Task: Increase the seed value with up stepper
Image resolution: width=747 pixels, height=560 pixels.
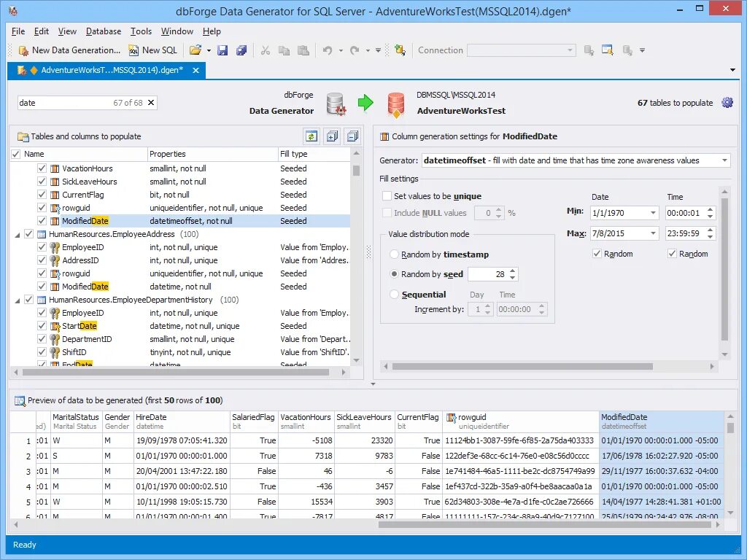Action: [513, 271]
